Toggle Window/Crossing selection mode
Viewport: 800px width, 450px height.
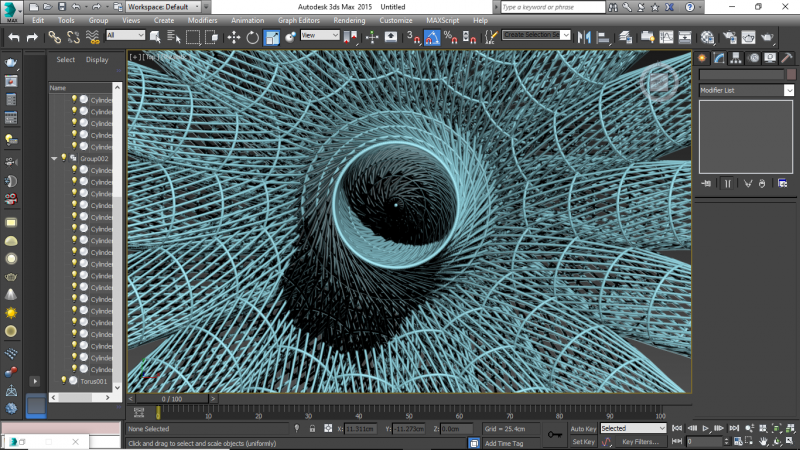tap(211, 37)
